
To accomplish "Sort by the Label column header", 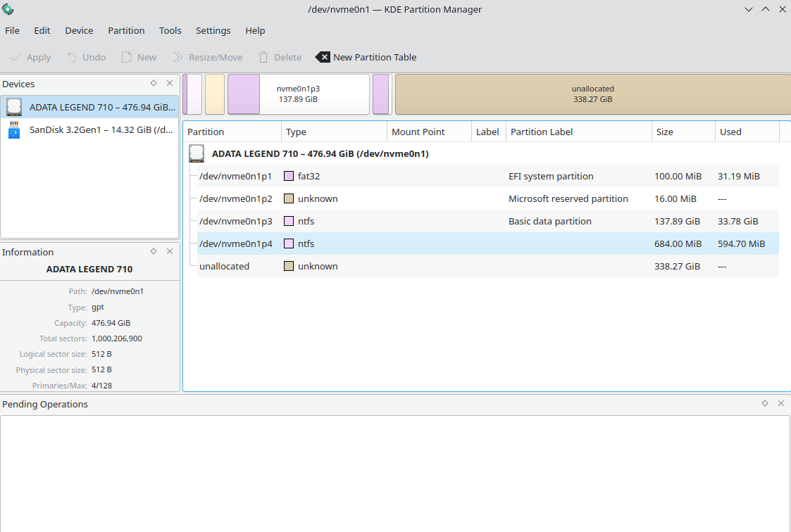I will (488, 132).
